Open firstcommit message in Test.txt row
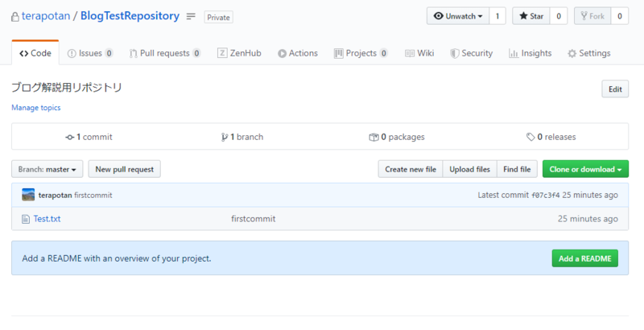The width and height of the screenshot is (644, 330). pos(254,219)
